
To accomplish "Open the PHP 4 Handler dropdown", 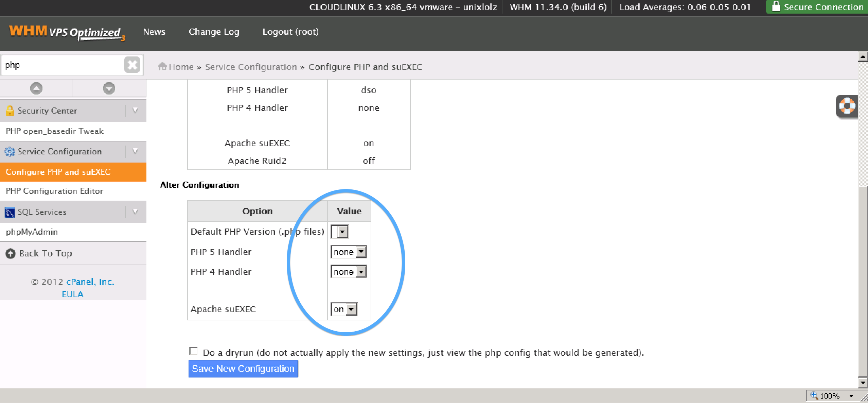I will (349, 272).
